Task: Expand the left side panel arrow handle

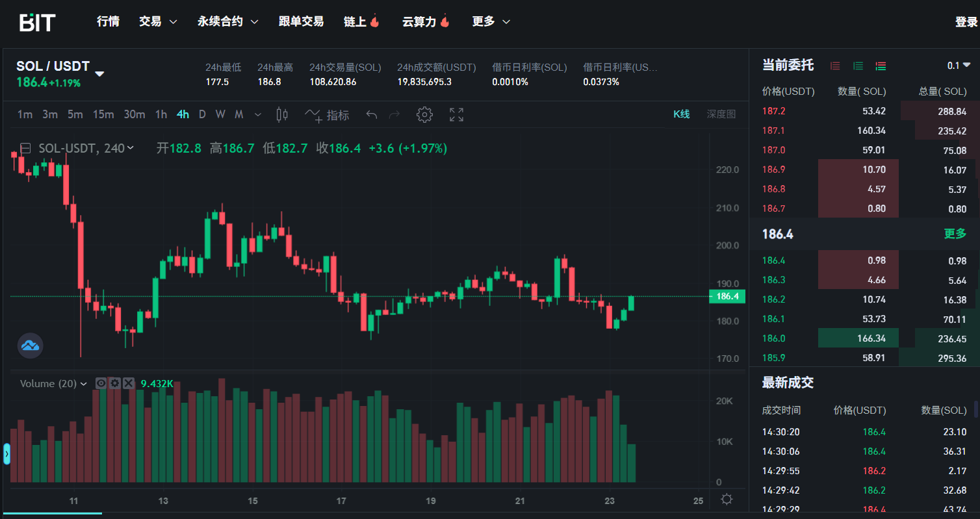Action: click(6, 454)
